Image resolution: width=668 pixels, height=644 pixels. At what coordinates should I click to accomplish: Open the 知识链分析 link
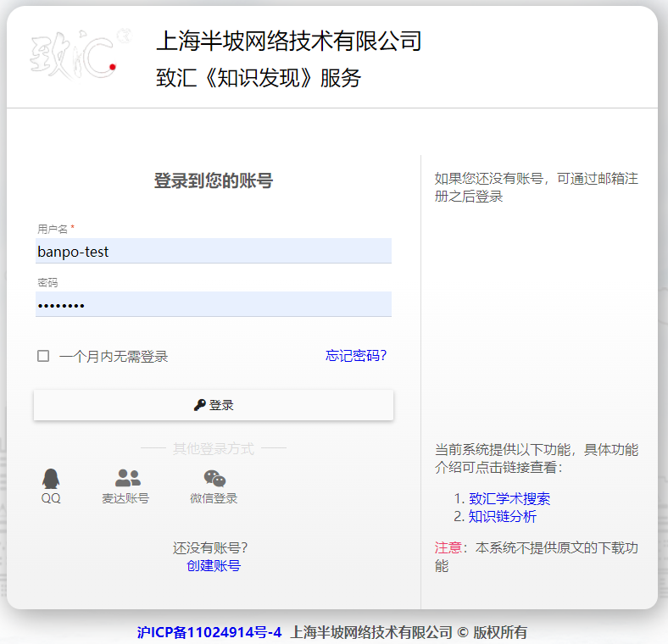click(x=503, y=517)
